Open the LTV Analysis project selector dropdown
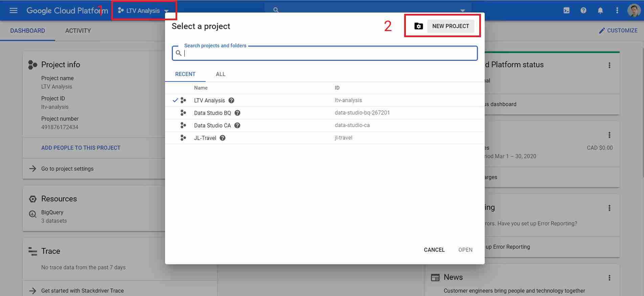This screenshot has height=296, width=644. point(143,11)
